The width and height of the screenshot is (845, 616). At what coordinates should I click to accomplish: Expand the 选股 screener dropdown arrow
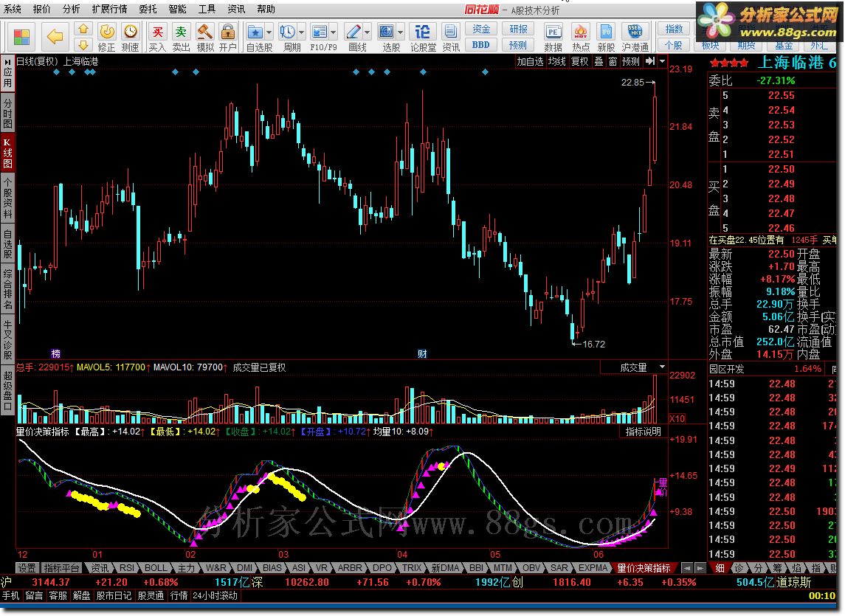coord(401,32)
